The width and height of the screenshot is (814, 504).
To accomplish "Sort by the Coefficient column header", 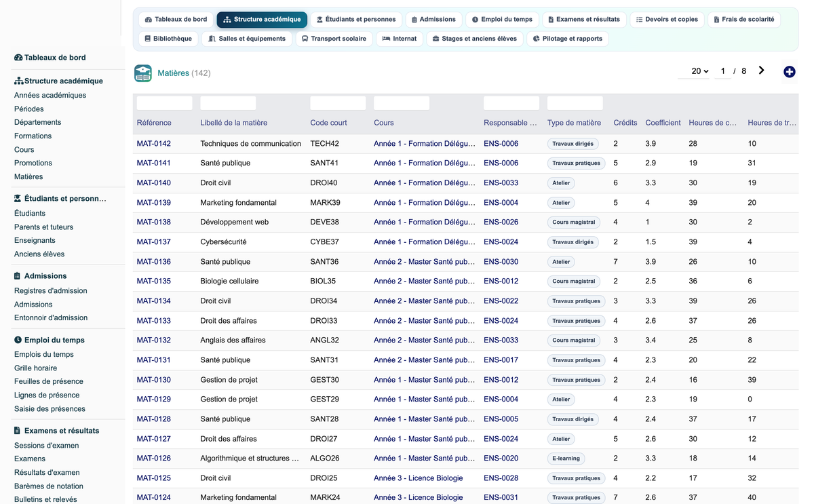I will point(663,123).
